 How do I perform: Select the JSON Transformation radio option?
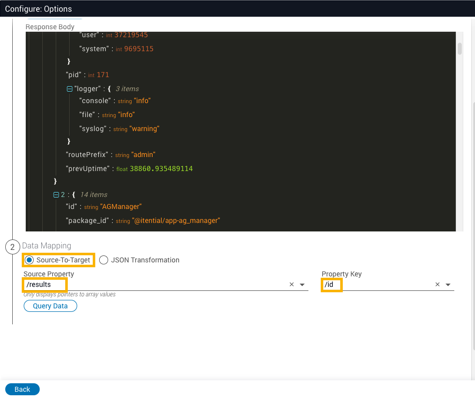[x=104, y=260]
